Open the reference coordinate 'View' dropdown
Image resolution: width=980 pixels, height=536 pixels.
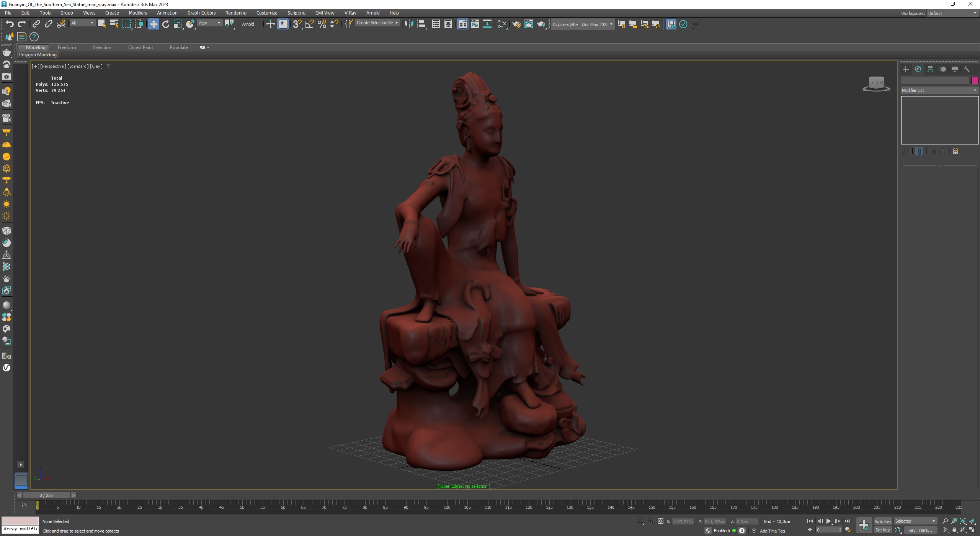209,23
